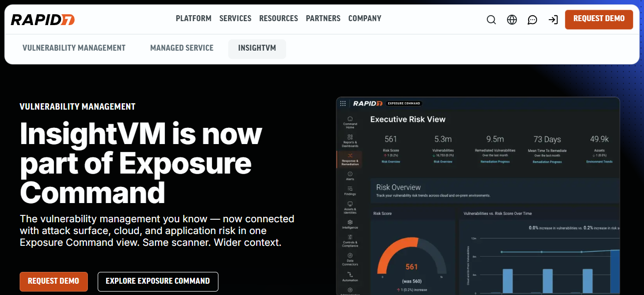Image resolution: width=644 pixels, height=295 pixels.
Task: Click the Executive Risk View heading
Action: [x=408, y=119]
